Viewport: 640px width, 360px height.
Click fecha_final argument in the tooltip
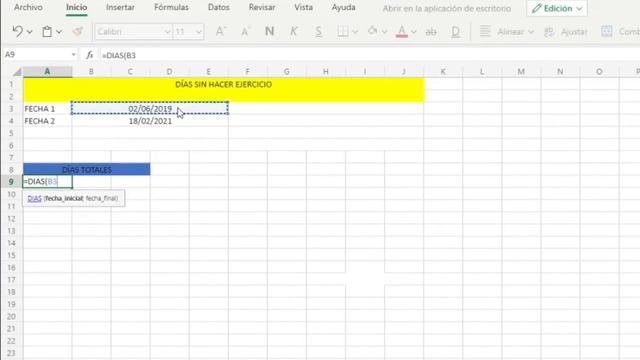(101, 198)
